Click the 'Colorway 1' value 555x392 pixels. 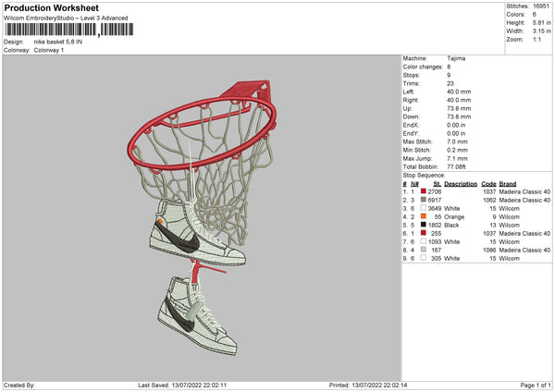coord(49,50)
